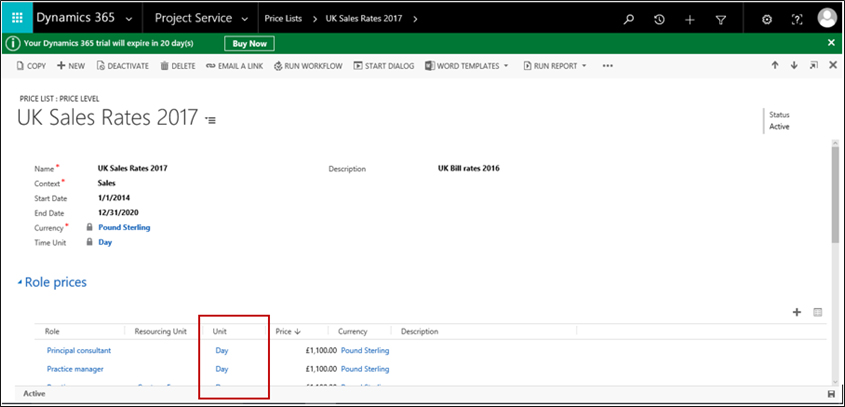Add a new role price plus icon

(x=797, y=312)
